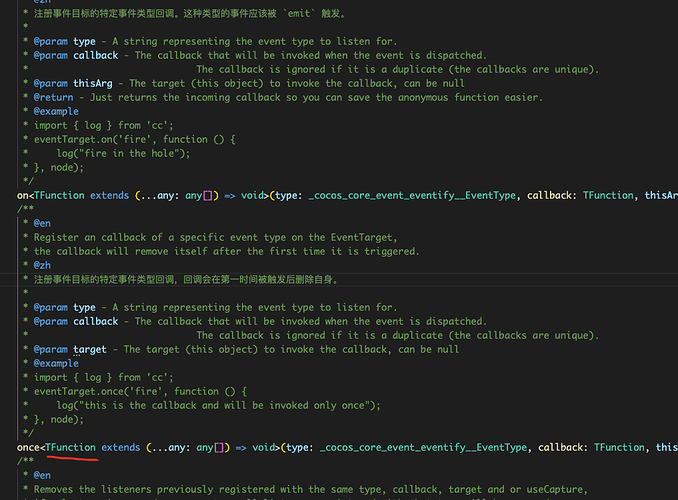Click the '/**' comment opener below the on signature
This screenshot has width=678, height=500.
click(25, 209)
